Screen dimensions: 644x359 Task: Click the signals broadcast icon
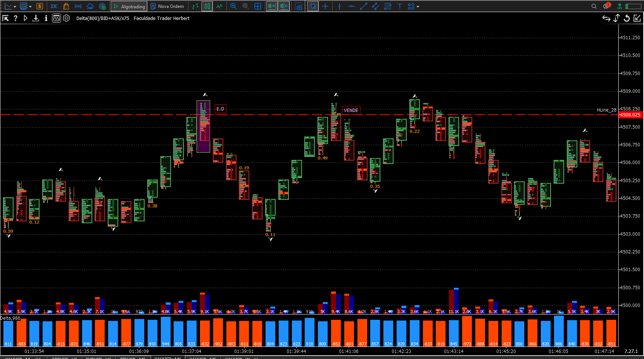point(78,6)
